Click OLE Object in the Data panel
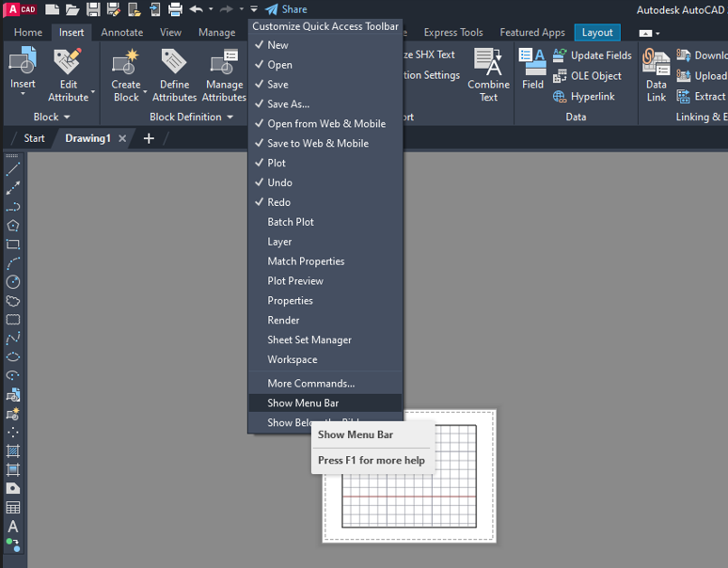Image resolution: width=728 pixels, height=568 pixels. [587, 75]
